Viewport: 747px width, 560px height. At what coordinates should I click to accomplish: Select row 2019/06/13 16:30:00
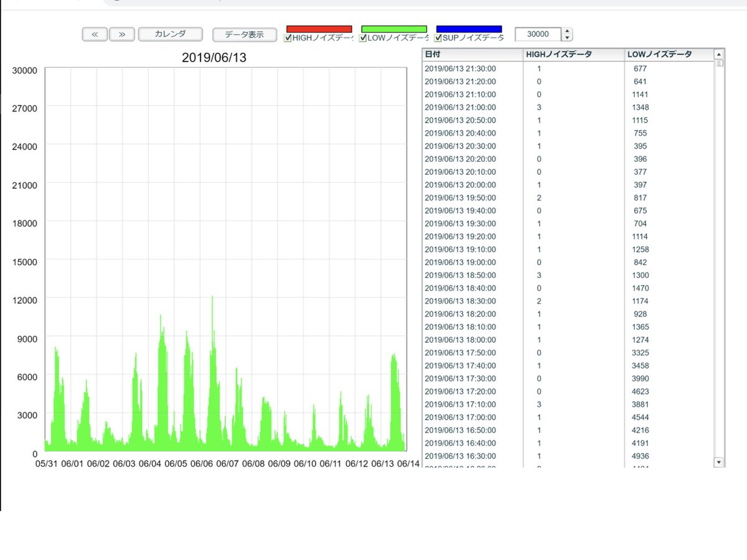(x=568, y=456)
